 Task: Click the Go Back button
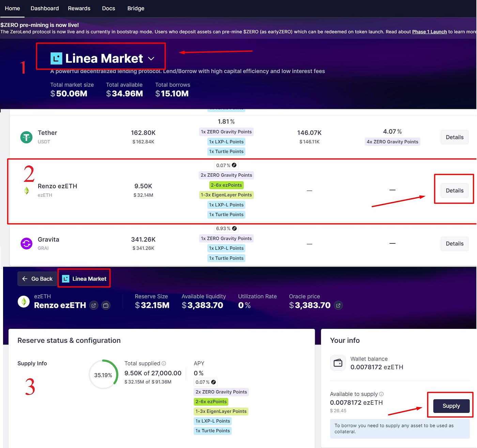point(37,279)
